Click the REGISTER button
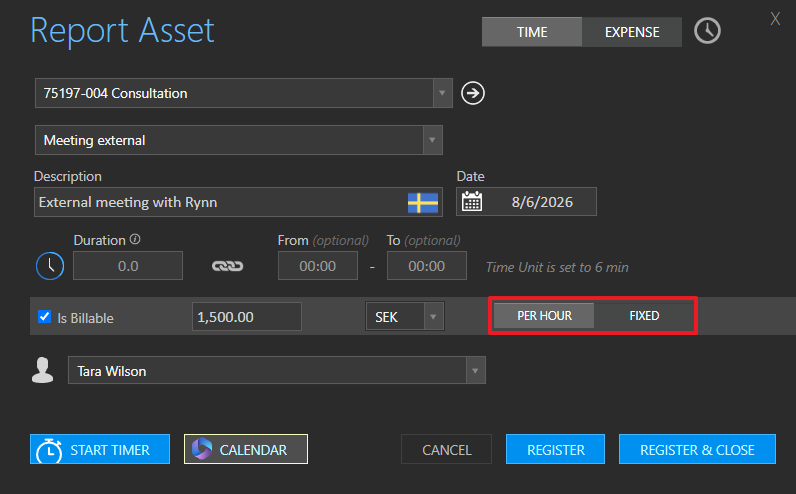The image size is (796, 494). [555, 449]
